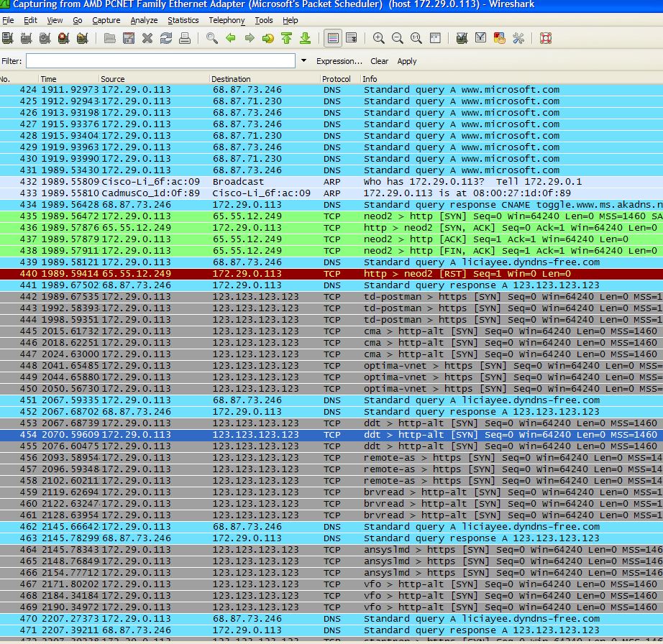Image resolution: width=663 pixels, height=644 pixels.
Task: Open the Tools menu
Action: click(264, 20)
